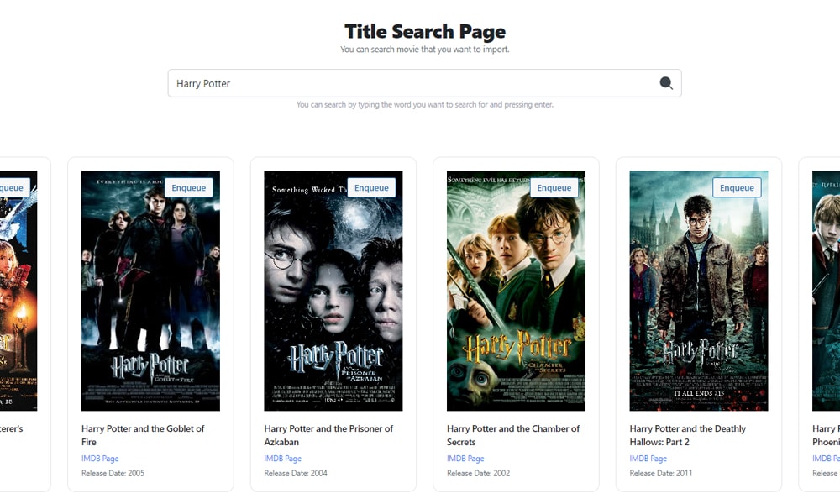Select the Deathly Hallows: Part 2 poster
This screenshot has height=504, width=840.
point(699,291)
